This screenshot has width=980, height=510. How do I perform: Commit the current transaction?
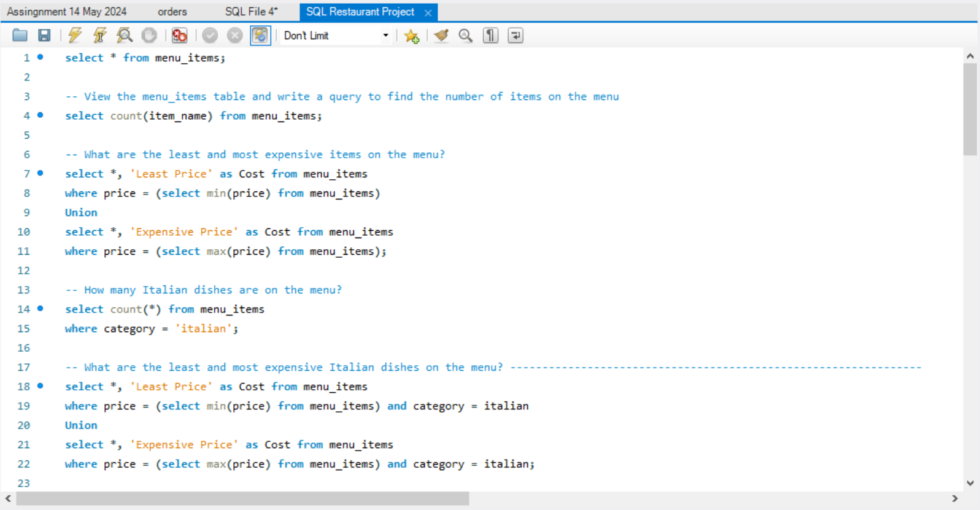pos(210,36)
